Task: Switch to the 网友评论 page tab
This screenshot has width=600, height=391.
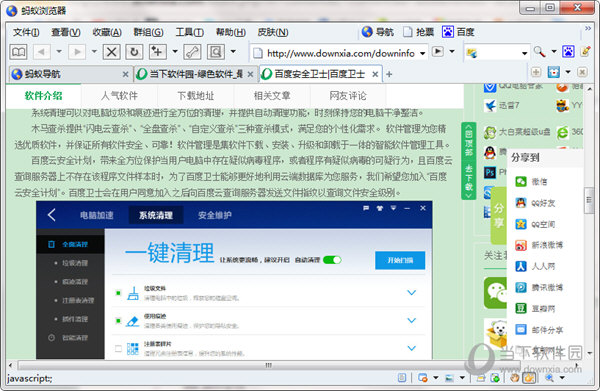Action: (x=348, y=96)
